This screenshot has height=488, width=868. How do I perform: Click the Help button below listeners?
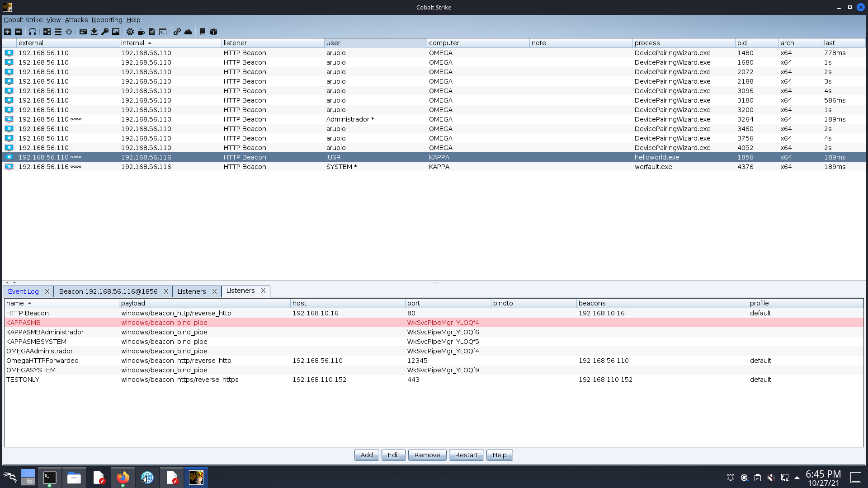500,455
